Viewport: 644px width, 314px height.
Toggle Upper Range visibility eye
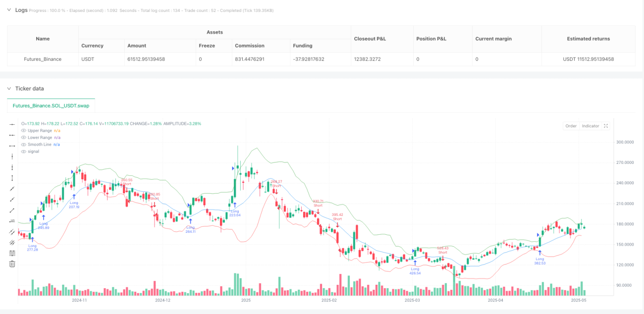23,130
